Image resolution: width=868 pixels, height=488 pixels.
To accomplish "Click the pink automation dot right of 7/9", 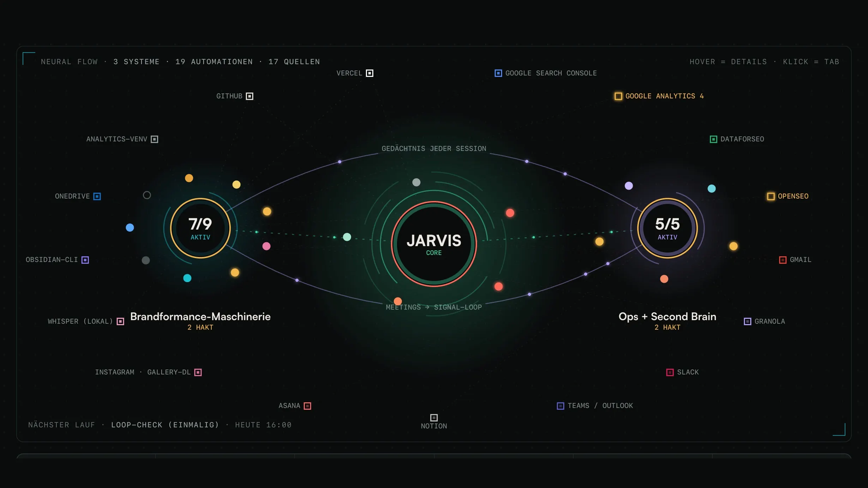I will [x=266, y=246].
